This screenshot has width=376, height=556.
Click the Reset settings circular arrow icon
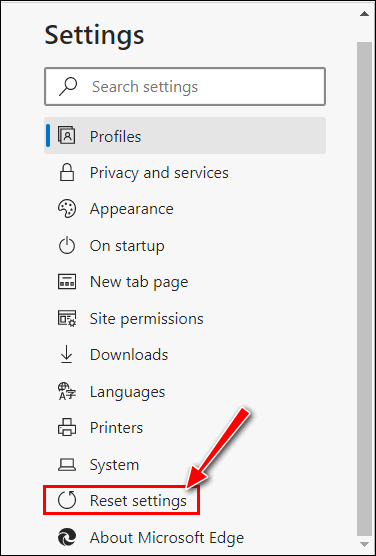pos(66,500)
